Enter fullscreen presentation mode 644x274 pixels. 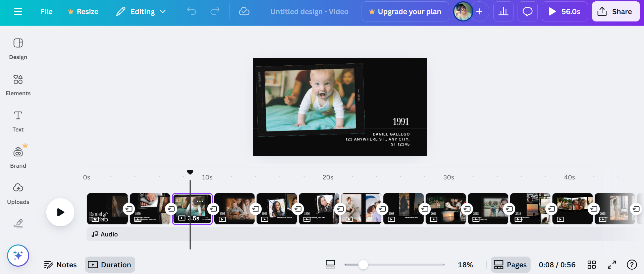coord(612,265)
